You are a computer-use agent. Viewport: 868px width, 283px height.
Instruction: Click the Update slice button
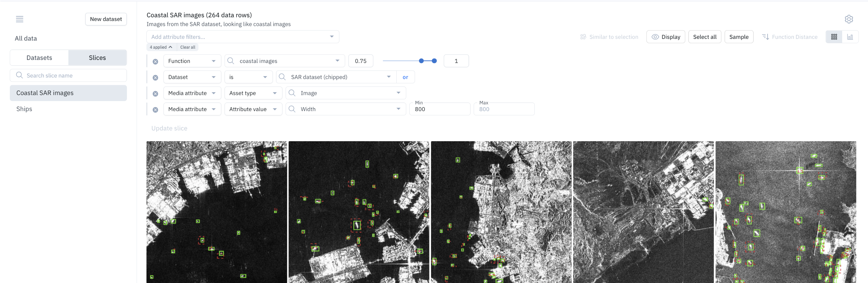pos(169,128)
